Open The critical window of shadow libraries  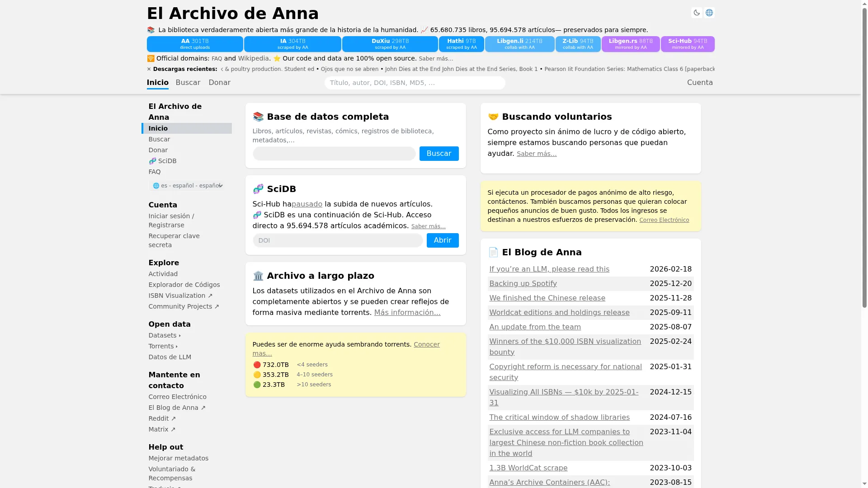point(559,418)
